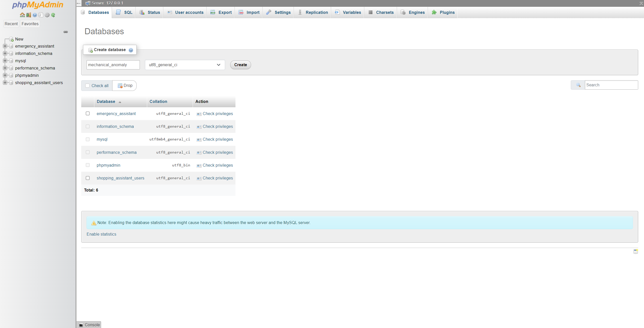This screenshot has height=328, width=644.
Task: Select the performance_schema row checkbox
Action: pos(88,152)
